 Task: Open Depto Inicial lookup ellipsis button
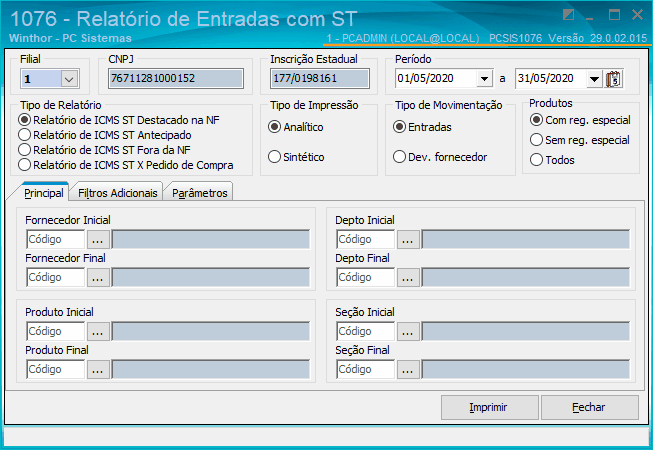pos(408,240)
